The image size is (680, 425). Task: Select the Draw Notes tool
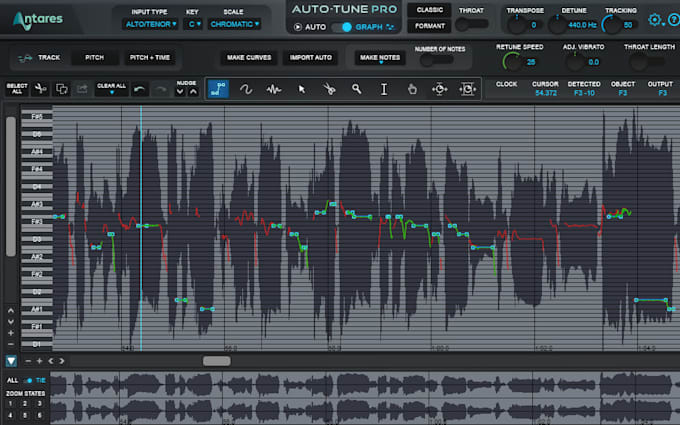click(218, 89)
